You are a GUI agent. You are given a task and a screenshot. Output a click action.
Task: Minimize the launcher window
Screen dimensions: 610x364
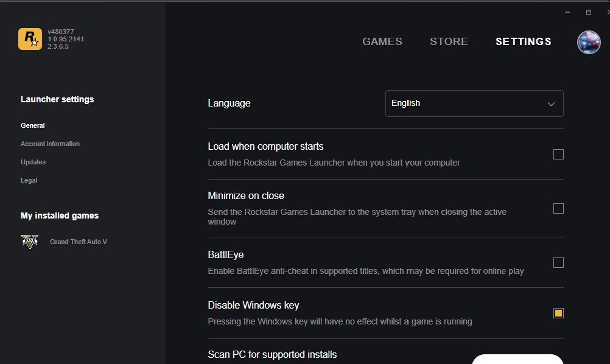[x=567, y=12]
